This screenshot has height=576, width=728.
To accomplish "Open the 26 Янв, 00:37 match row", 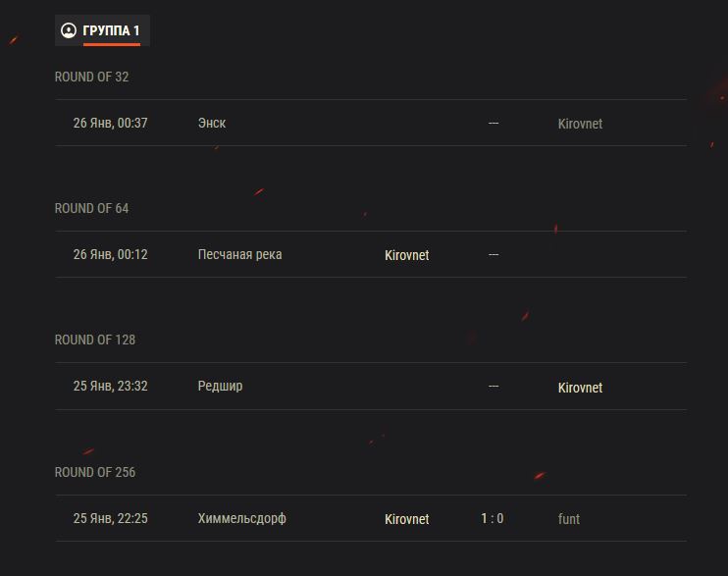I will (110, 123).
